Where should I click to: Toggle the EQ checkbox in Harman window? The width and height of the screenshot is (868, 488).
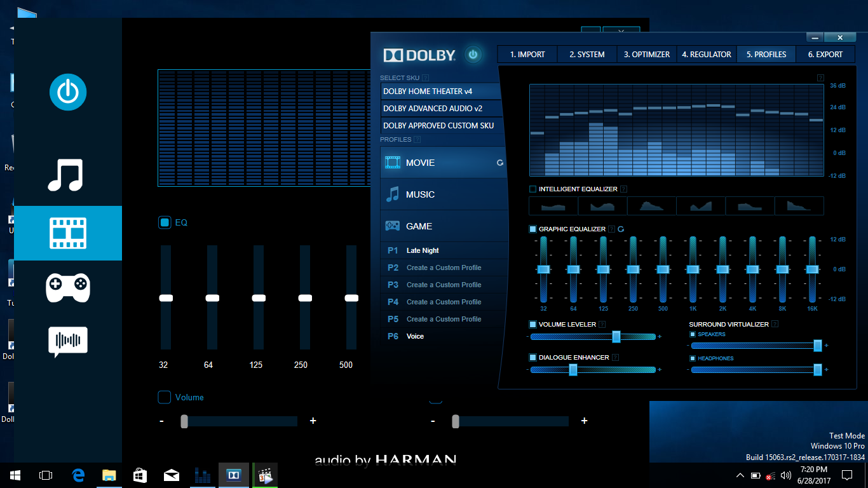coord(165,222)
